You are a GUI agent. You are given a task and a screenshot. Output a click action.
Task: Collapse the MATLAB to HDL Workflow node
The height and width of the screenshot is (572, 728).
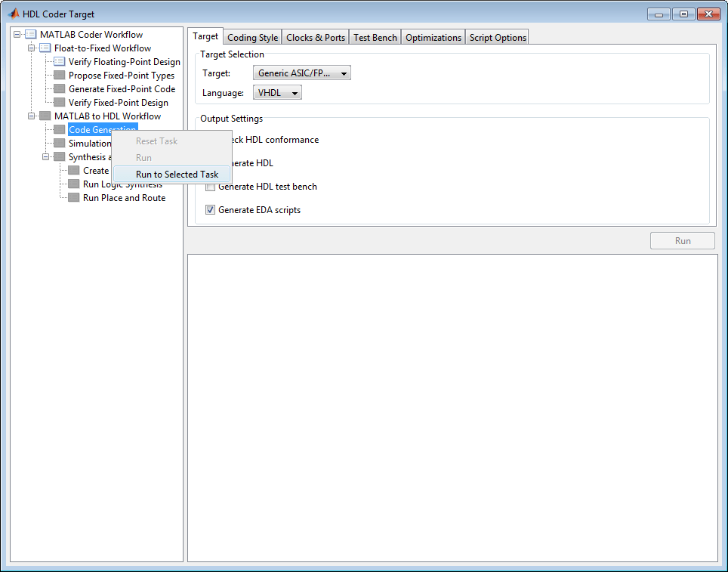coord(31,116)
